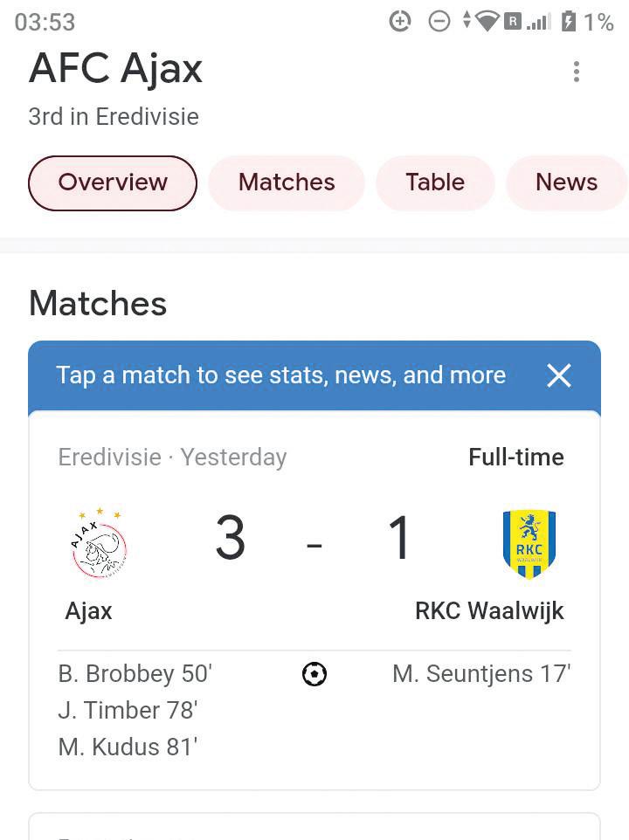The height and width of the screenshot is (840, 629).
Task: Tap the AFC Ajax page title
Action: pyautogui.click(x=115, y=69)
